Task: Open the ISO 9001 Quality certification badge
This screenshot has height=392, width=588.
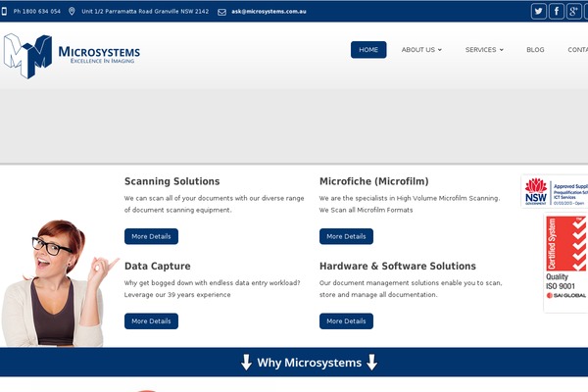Action: point(565,263)
